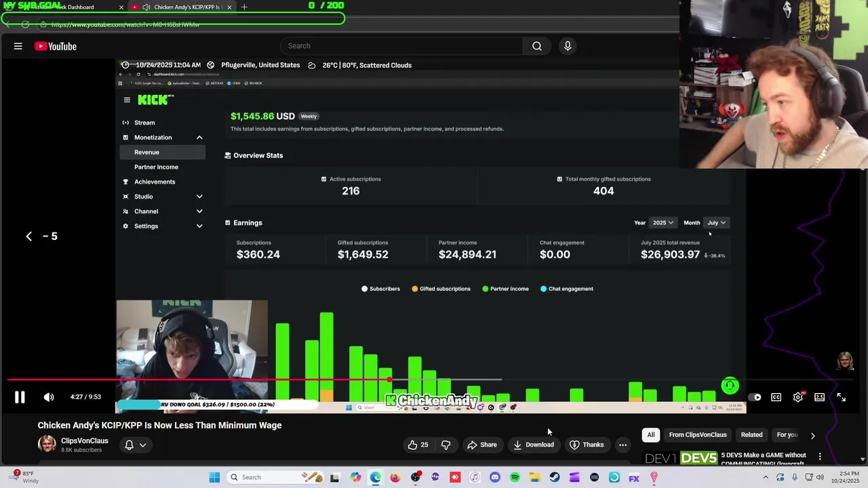The image size is (868, 488).
Task: Open OBS Studio from the taskbar
Action: coord(416,477)
